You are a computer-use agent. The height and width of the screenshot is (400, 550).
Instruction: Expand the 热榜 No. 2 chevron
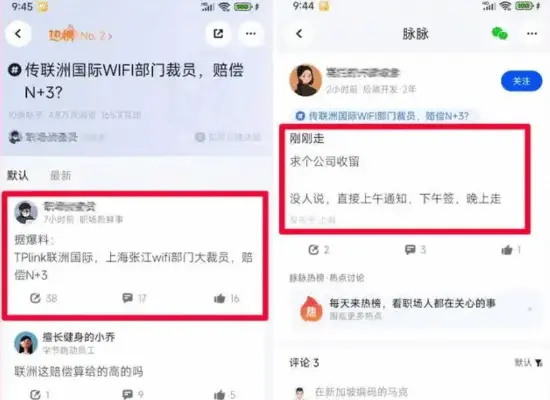pyautogui.click(x=110, y=36)
